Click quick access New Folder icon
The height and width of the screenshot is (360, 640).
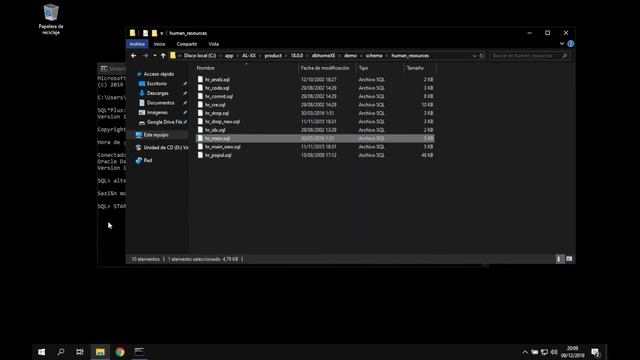tap(154, 33)
